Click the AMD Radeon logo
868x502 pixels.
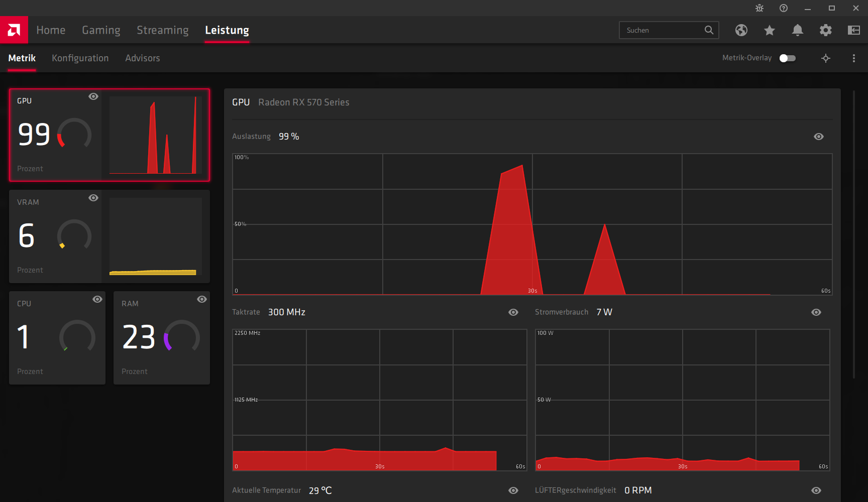(x=14, y=30)
